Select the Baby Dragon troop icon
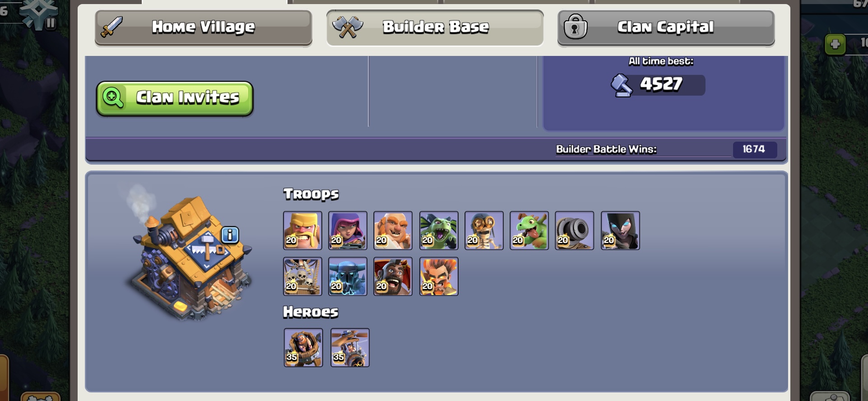The width and height of the screenshot is (868, 401). [529, 230]
